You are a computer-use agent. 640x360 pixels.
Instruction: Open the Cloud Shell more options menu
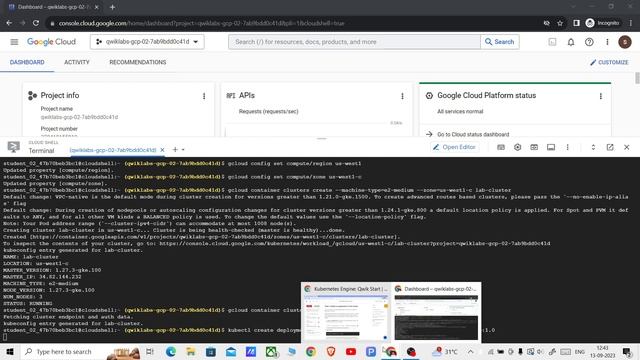pyautogui.click(x=567, y=147)
